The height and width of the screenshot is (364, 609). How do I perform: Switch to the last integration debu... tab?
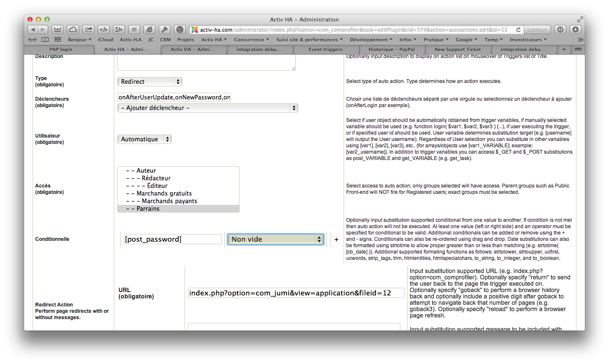pyautogui.click(x=523, y=50)
